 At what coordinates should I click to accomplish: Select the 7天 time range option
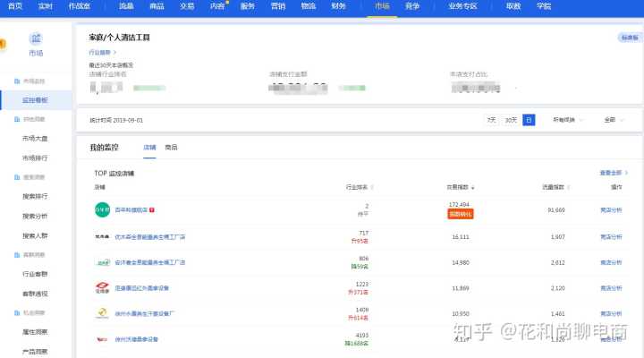[491, 119]
